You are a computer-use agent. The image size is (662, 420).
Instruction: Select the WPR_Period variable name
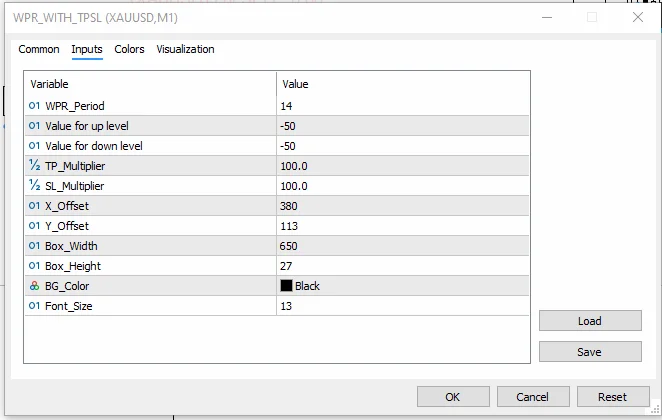(x=75, y=106)
